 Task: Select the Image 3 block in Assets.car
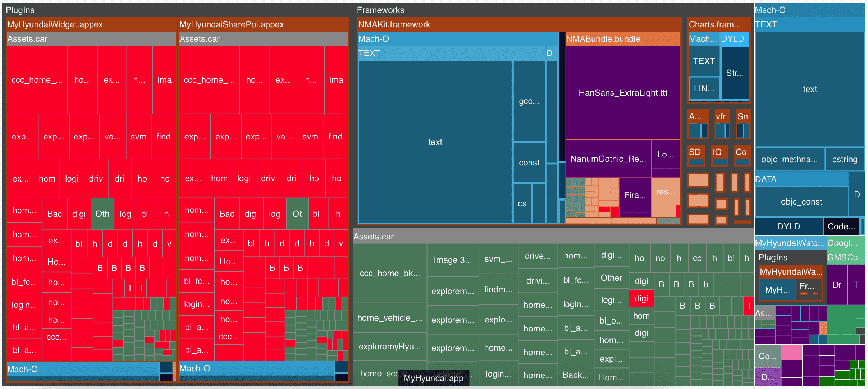[x=453, y=260]
